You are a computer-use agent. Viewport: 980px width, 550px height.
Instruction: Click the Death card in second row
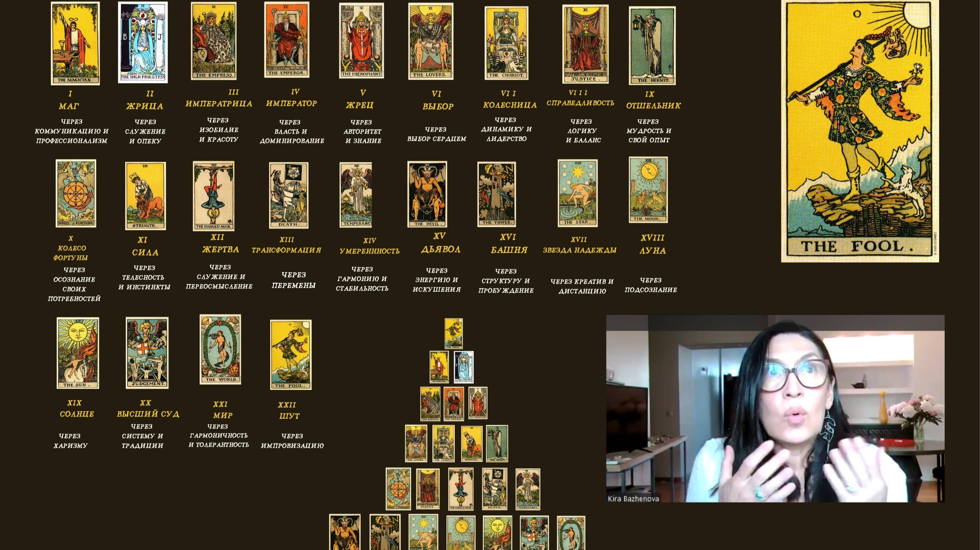[288, 195]
